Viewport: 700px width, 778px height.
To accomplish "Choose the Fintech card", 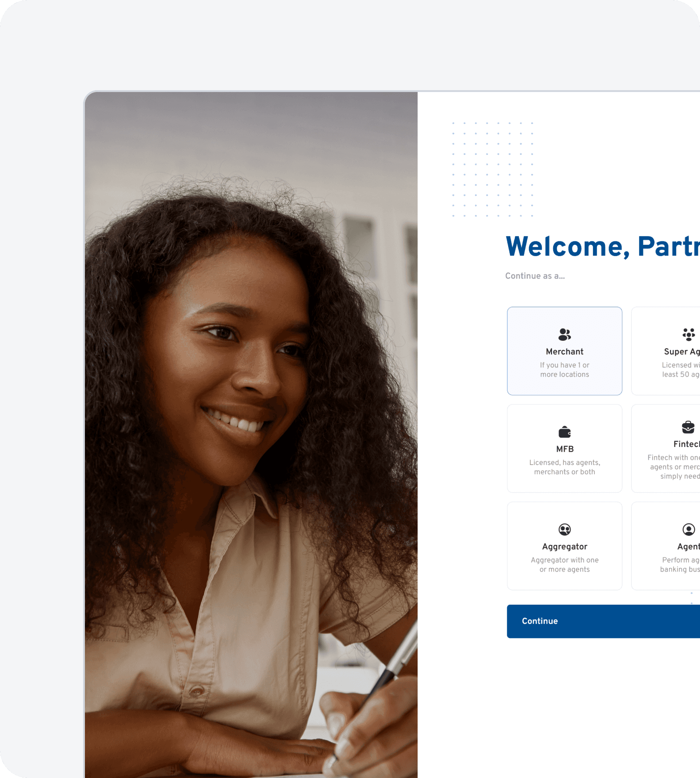I will (x=666, y=448).
